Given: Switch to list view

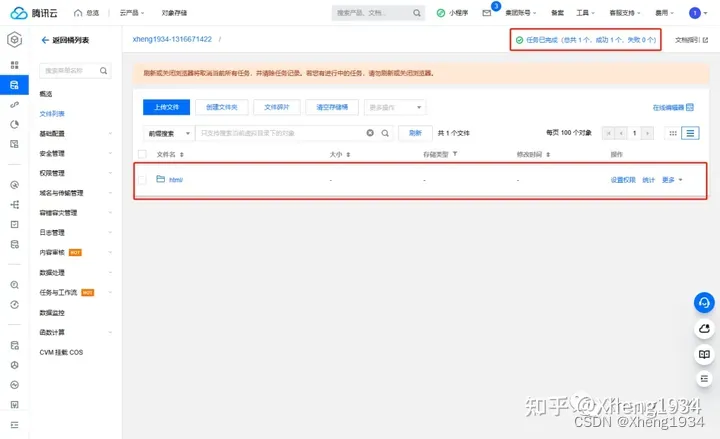Looking at the screenshot, I should (690, 133).
